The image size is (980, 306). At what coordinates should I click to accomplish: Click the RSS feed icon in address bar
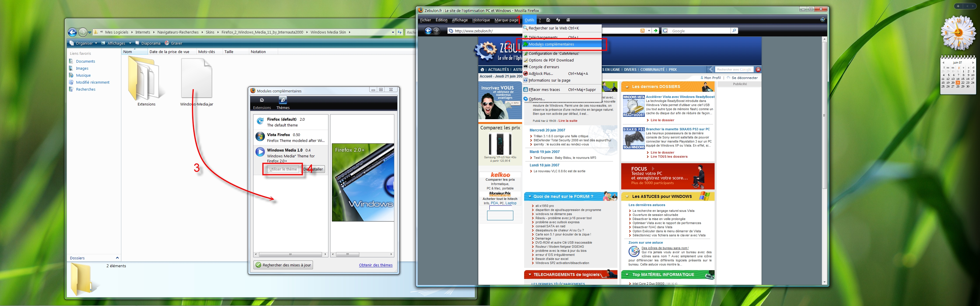pyautogui.click(x=643, y=31)
